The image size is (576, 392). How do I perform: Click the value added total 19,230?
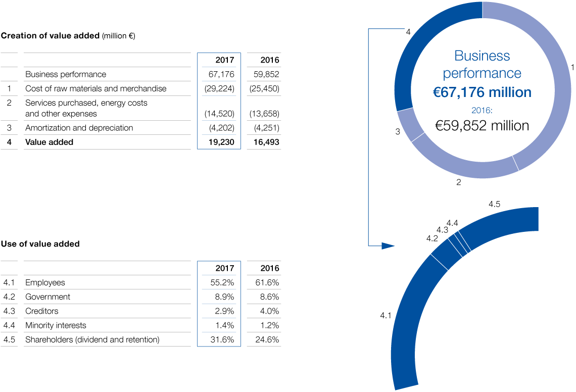pyautogui.click(x=221, y=142)
